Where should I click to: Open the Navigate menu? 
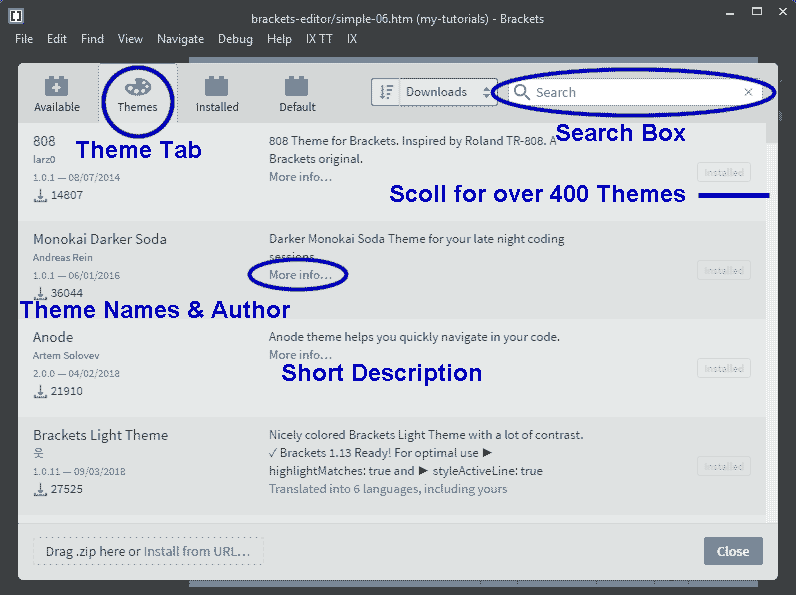pyautogui.click(x=180, y=39)
